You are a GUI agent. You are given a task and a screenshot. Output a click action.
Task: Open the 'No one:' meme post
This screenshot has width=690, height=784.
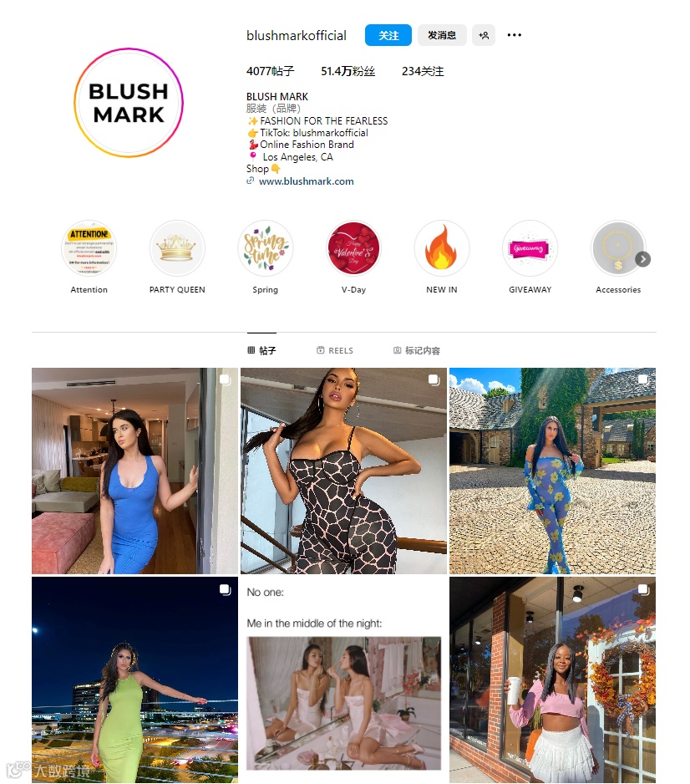[344, 680]
